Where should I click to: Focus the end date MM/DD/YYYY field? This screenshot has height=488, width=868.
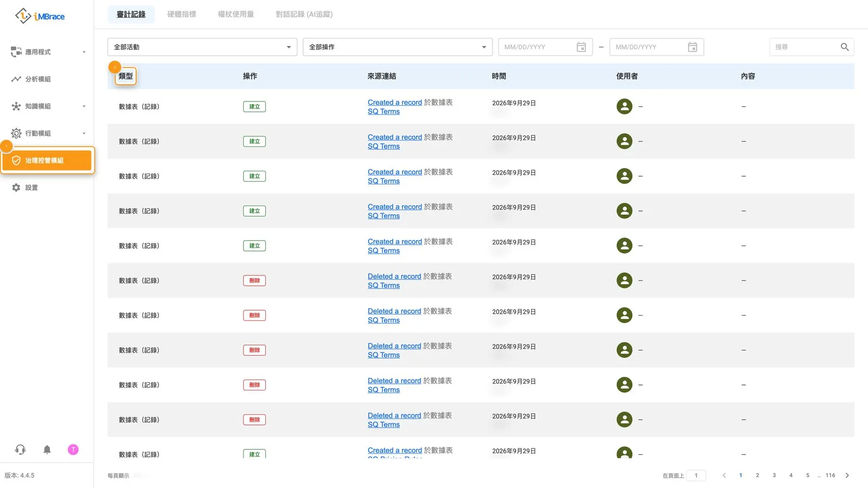pyautogui.click(x=656, y=47)
